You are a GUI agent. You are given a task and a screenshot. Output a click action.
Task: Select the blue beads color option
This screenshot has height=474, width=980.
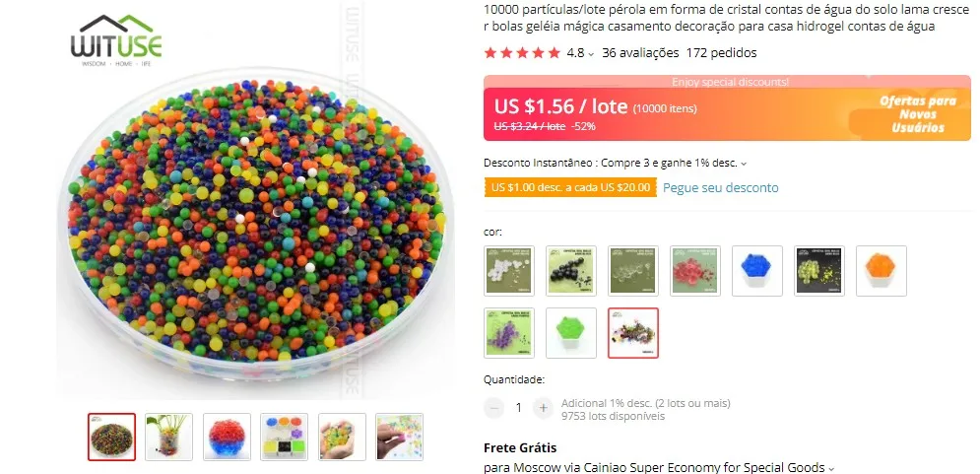756,271
